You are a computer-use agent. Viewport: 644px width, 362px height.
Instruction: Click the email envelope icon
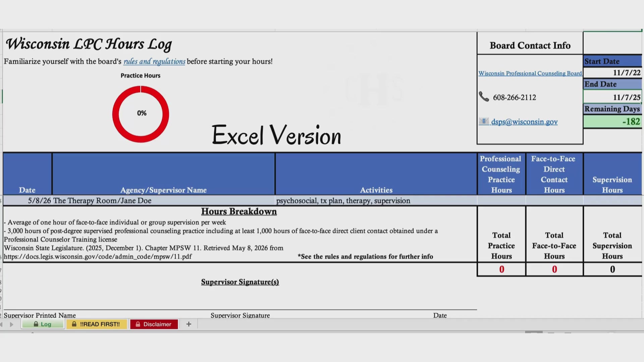(x=484, y=121)
